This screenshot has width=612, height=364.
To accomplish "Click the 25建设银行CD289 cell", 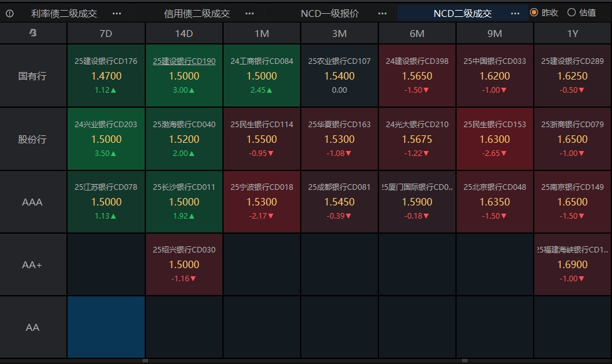I will pyautogui.click(x=572, y=75).
